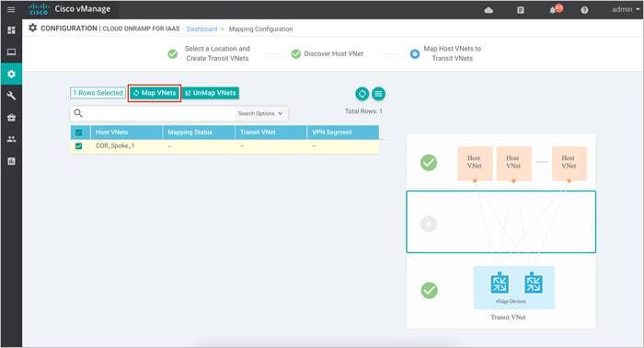Open the help question mark icon
644x348 pixels.
coord(584,10)
